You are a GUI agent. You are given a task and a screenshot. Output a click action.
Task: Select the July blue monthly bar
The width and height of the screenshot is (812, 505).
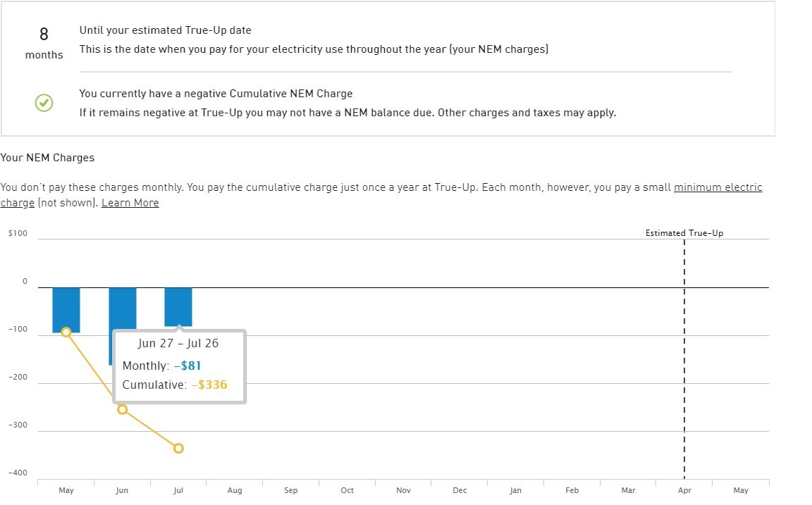[178, 307]
